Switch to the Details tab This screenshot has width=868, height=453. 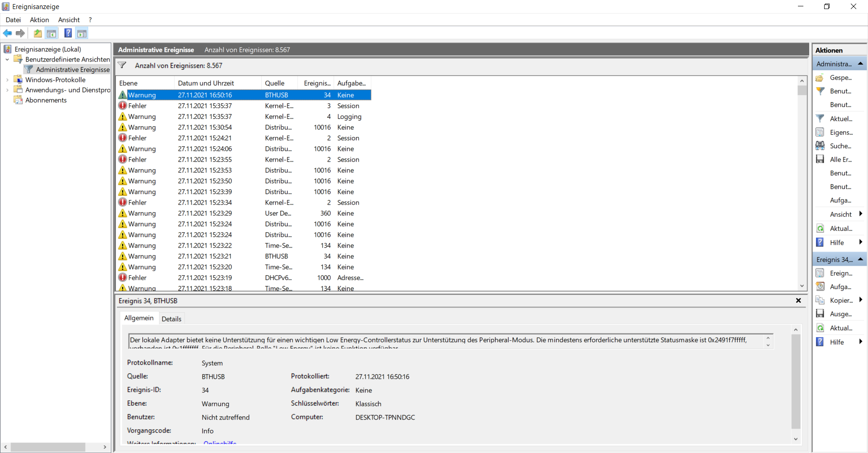point(171,319)
